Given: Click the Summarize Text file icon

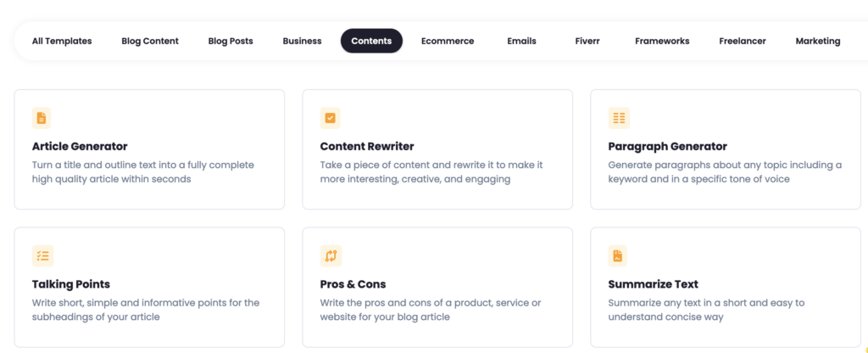Looking at the screenshot, I should click(618, 256).
